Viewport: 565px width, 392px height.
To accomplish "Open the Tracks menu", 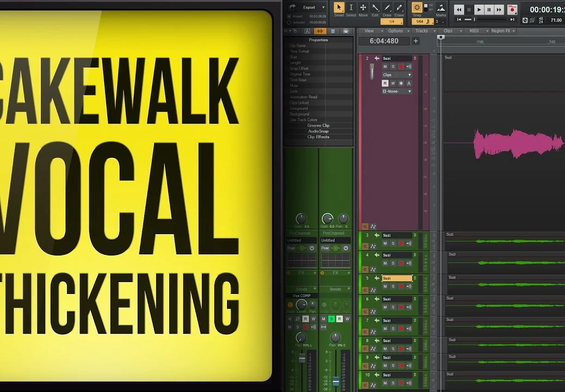I will (x=425, y=31).
